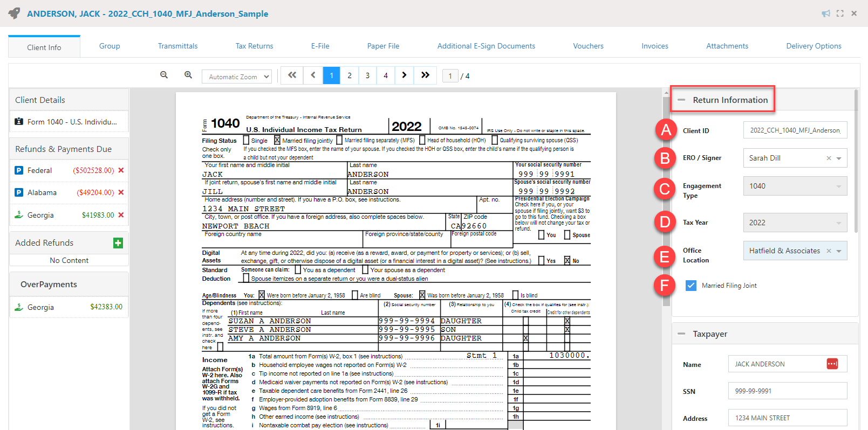868x430 pixels.
Task: Click the Client ID field
Action: pos(795,130)
